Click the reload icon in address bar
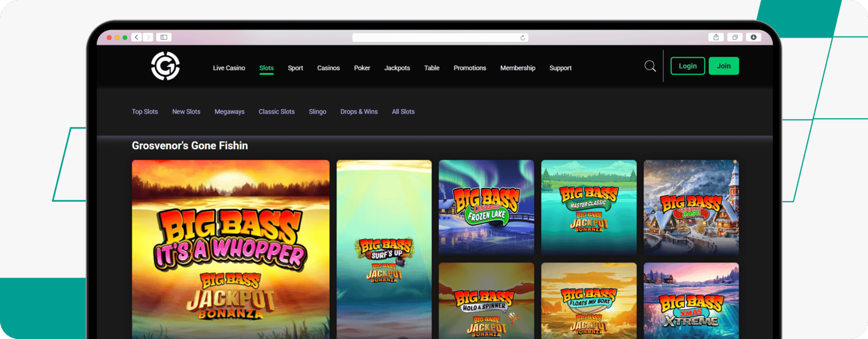868x339 pixels. (523, 38)
